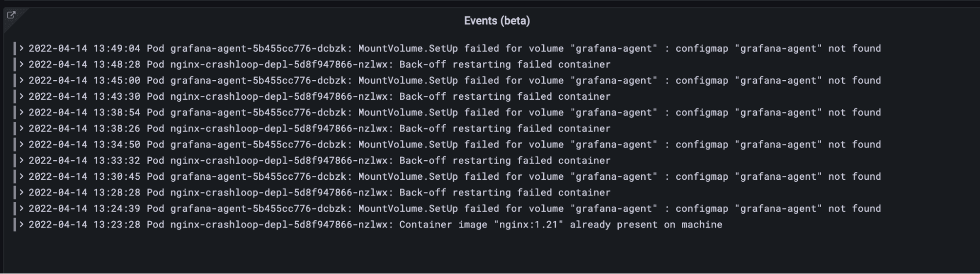Expand the 13:38:26 nginx-crashloop log entry
Image resolution: width=980 pixels, height=274 pixels.
(x=22, y=128)
